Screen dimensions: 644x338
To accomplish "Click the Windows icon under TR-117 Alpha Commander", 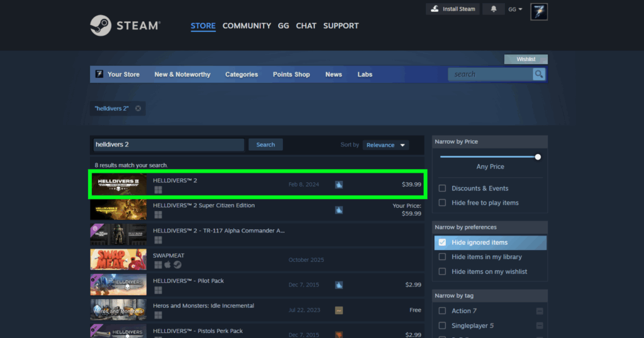I will 158,240.
